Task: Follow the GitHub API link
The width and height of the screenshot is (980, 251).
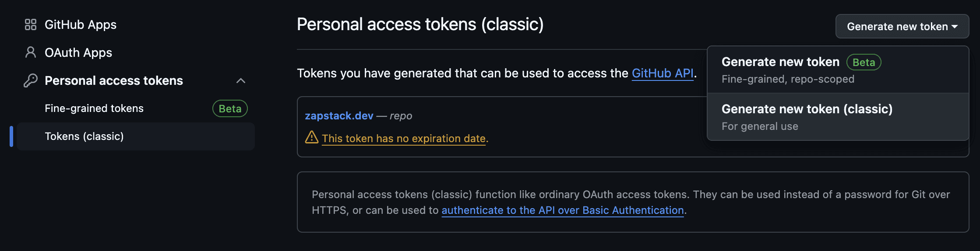Action: pyautogui.click(x=663, y=73)
